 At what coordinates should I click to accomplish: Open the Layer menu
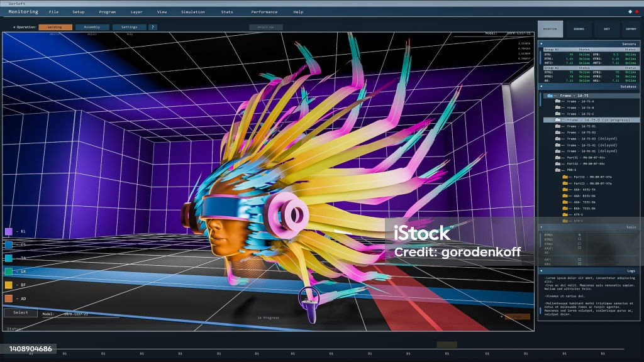[136, 12]
